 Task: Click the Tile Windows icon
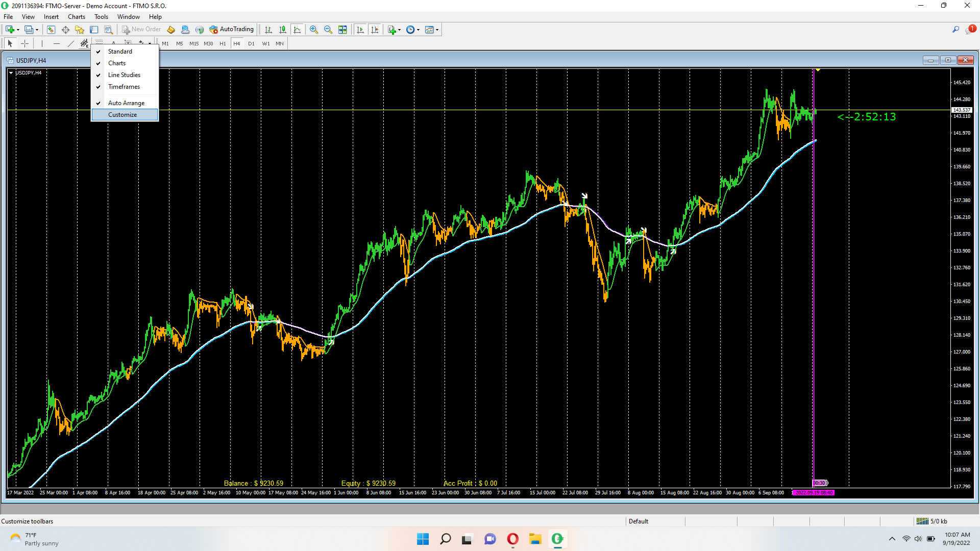click(342, 30)
